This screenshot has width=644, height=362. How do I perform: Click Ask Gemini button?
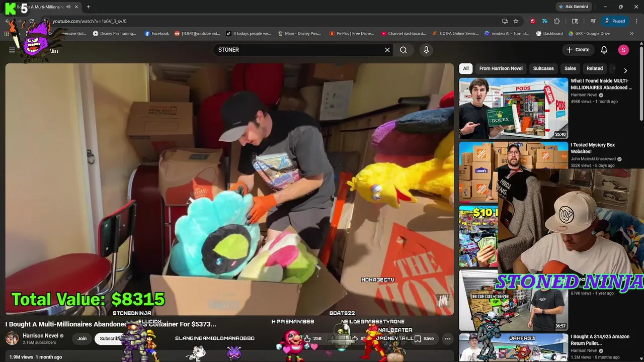pos(573,7)
